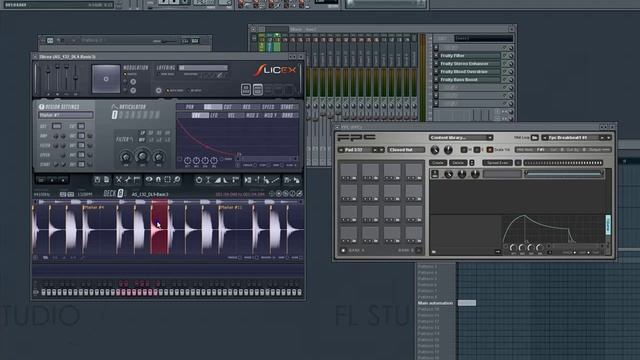Click the magnifier zoom icon in Slicex toolbar
This screenshot has height=360, width=640.
[177, 180]
